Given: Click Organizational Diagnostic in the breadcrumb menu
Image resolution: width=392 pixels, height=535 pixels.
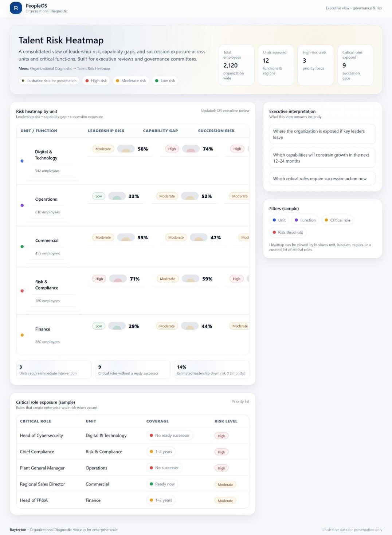Looking at the screenshot, I should pyautogui.click(x=51, y=68).
